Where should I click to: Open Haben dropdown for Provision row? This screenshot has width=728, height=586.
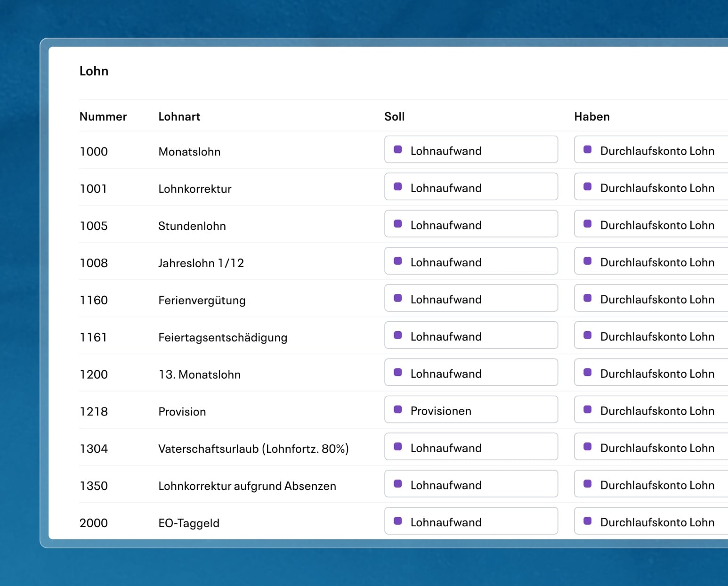click(x=651, y=410)
